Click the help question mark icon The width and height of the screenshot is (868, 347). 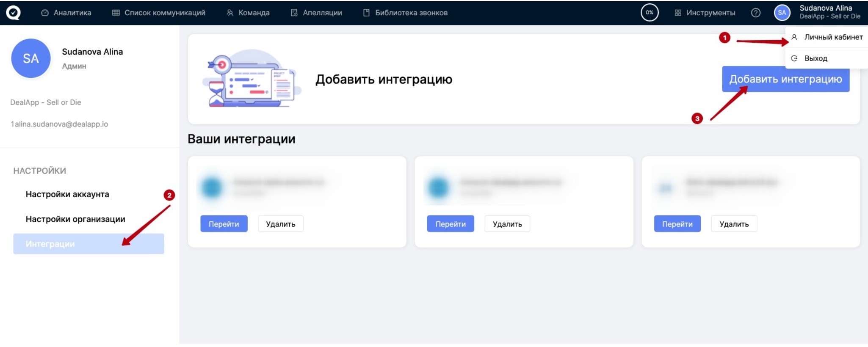(755, 13)
